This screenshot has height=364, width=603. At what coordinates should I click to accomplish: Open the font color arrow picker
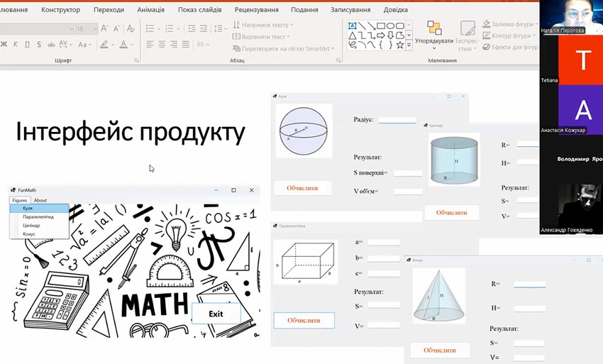(133, 44)
